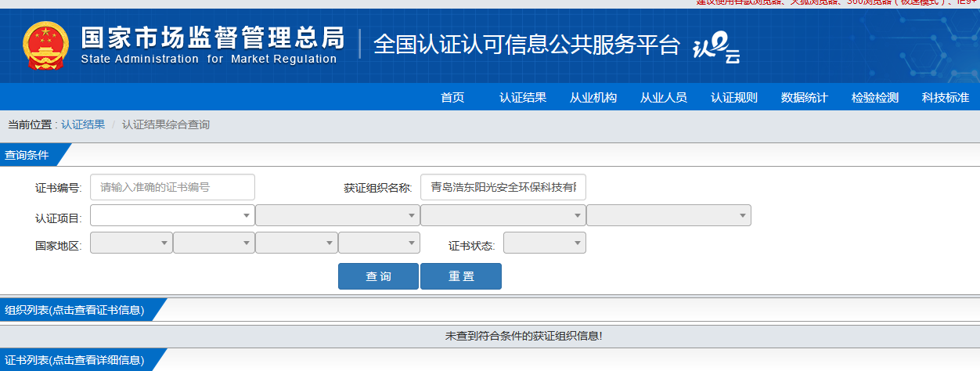
Task: Open the first 认证项目 dropdown
Action: pyautogui.click(x=173, y=215)
